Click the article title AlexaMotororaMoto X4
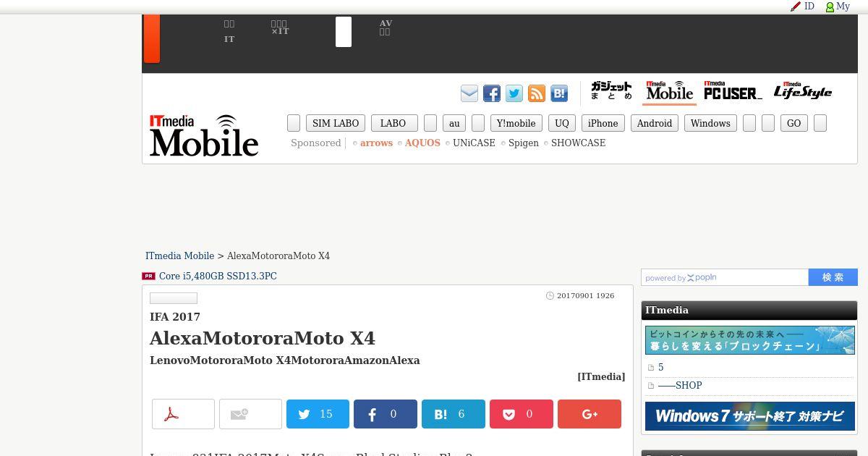Screen dimensions: 868x456 click(x=262, y=338)
